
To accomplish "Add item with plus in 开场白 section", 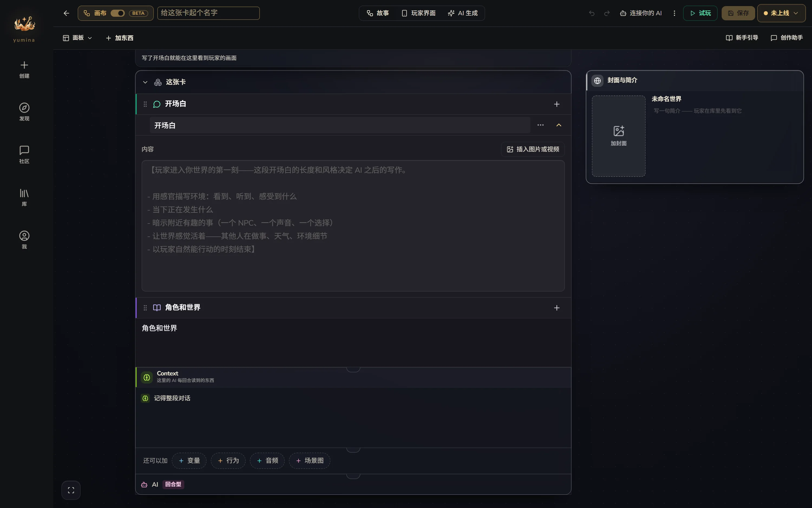I will [x=557, y=104].
